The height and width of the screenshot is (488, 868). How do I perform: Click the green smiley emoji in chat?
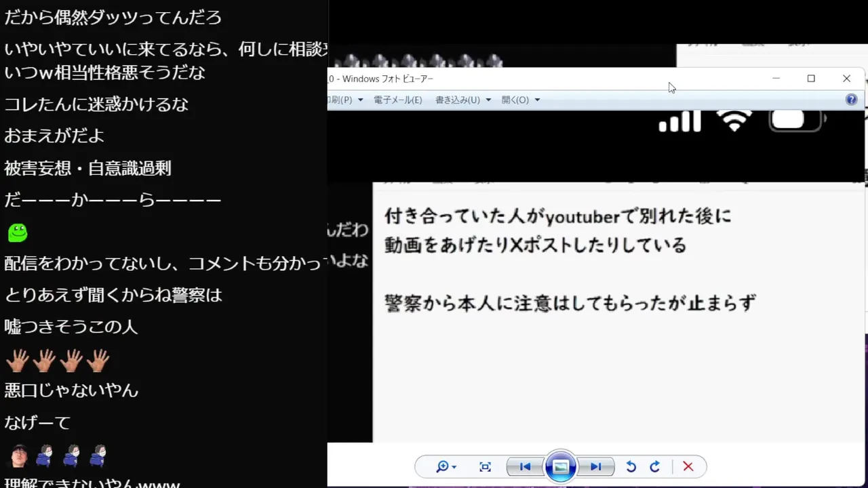18,232
